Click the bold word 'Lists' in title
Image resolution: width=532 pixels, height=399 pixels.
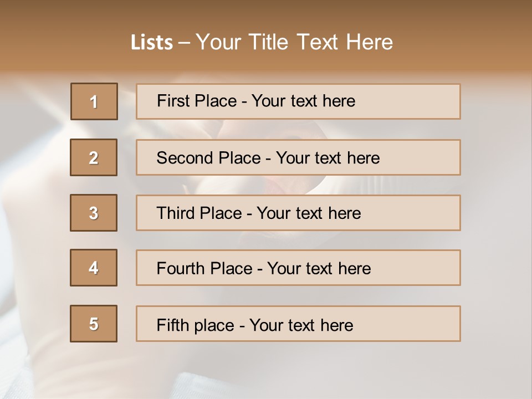point(152,42)
